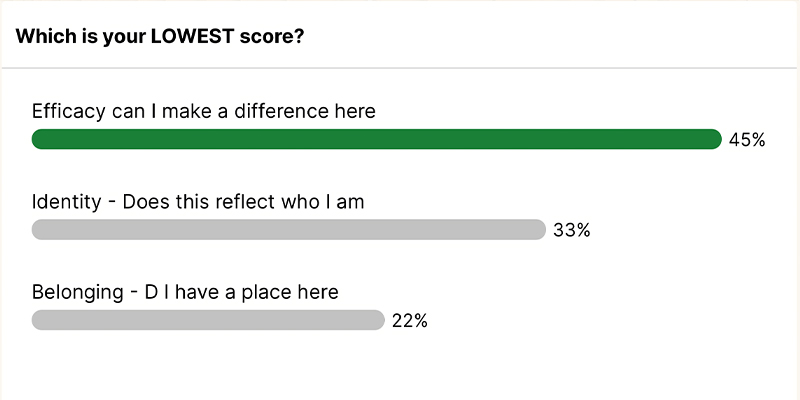Click the 22% result value

[x=410, y=321]
